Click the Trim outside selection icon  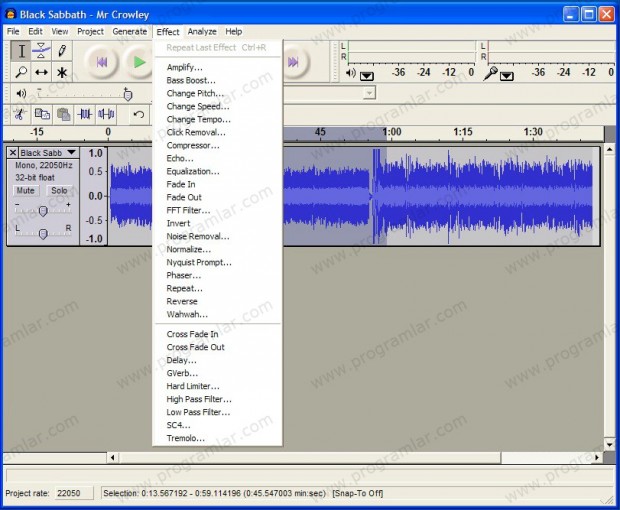coord(85,115)
